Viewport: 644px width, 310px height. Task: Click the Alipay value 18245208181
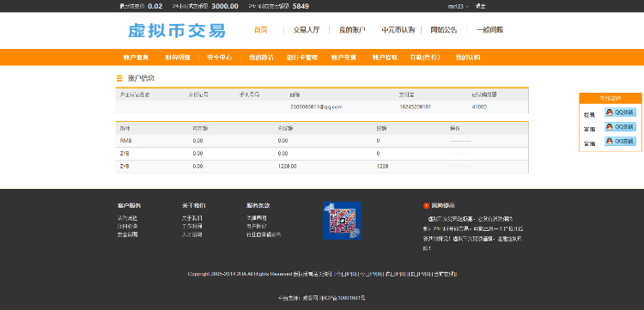416,106
